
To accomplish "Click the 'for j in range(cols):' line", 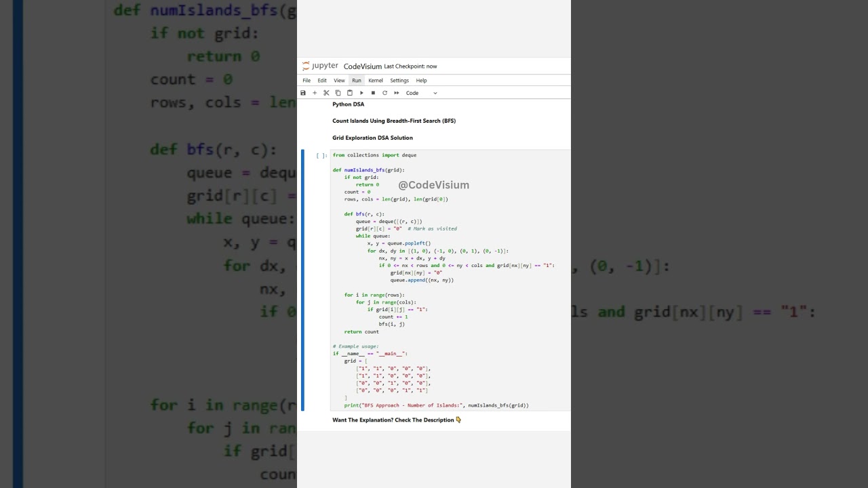I will [386, 302].
